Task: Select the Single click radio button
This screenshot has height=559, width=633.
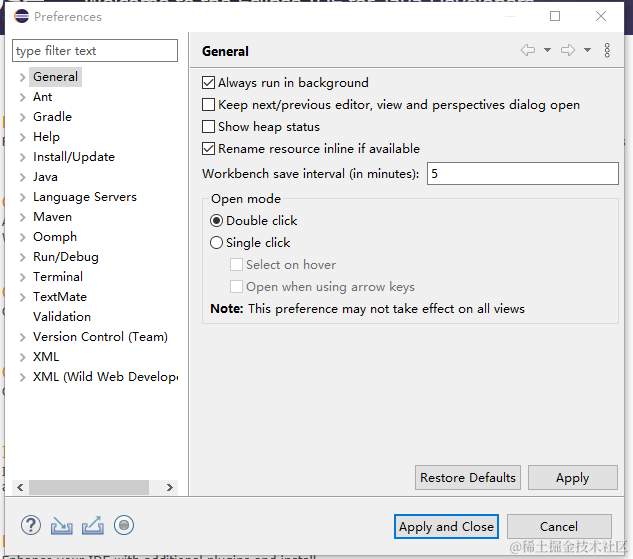Action: point(216,243)
